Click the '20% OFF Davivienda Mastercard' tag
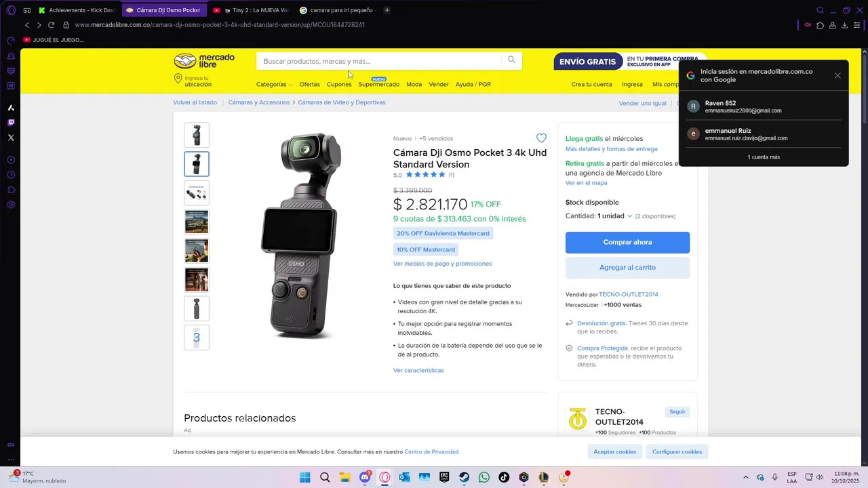Image resolution: width=868 pixels, height=488 pixels. (x=443, y=233)
